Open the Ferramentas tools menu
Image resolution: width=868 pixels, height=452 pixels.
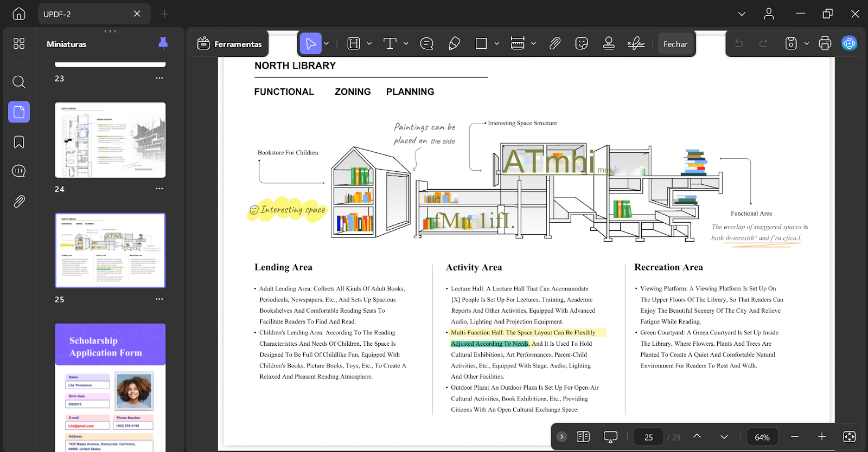(x=229, y=44)
